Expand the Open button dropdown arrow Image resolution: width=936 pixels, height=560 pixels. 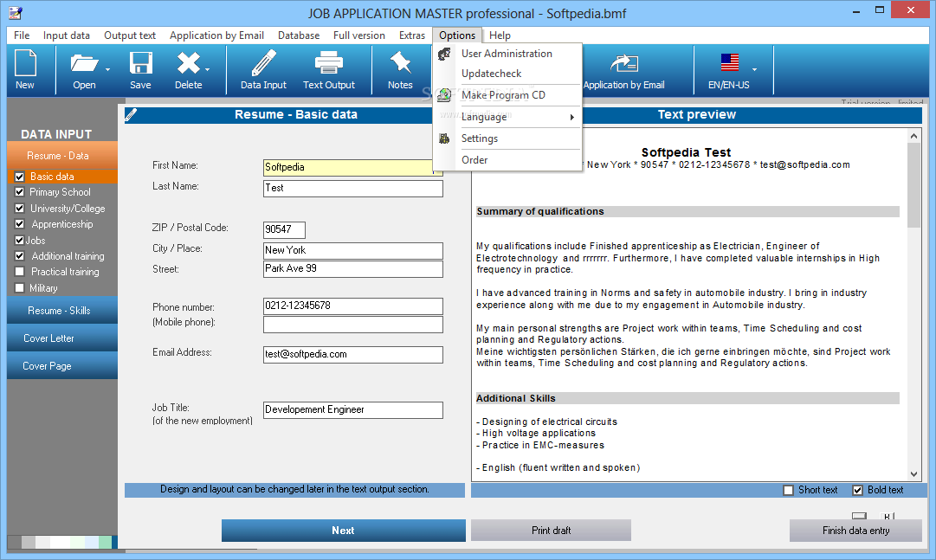click(108, 70)
